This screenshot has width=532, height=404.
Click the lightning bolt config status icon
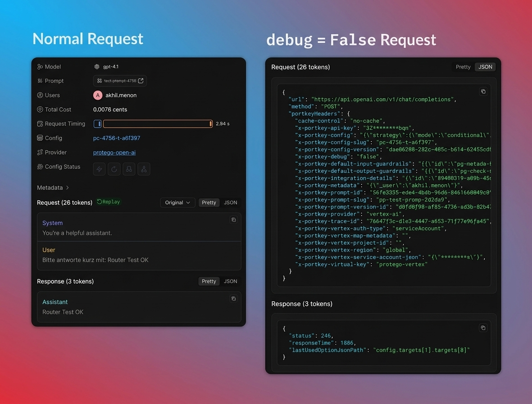(99, 169)
